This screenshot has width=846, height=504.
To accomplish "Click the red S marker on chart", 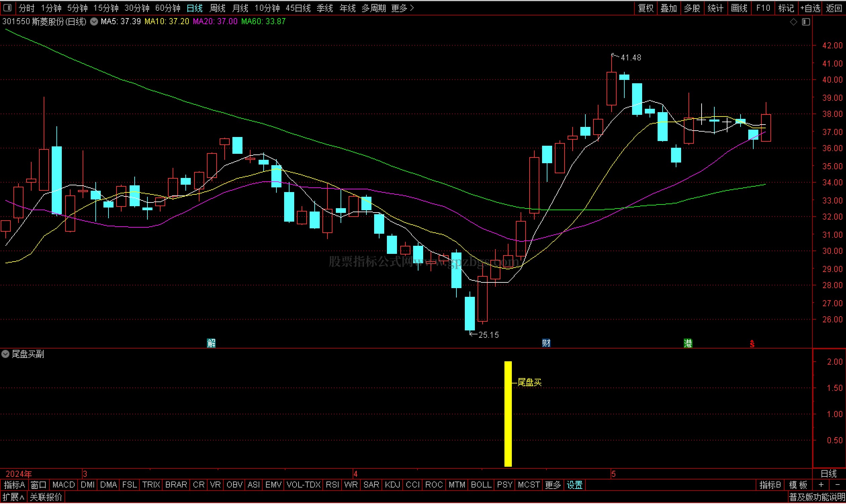I will (x=752, y=344).
